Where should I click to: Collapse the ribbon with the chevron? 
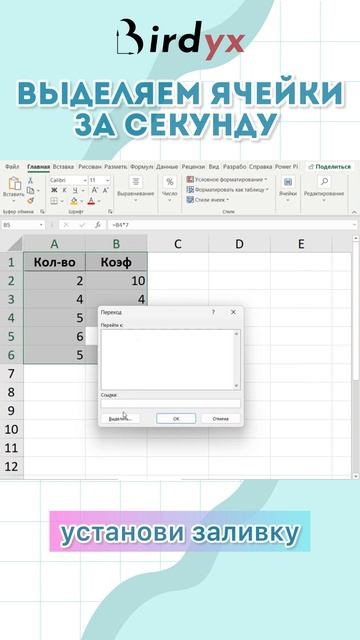point(354,212)
